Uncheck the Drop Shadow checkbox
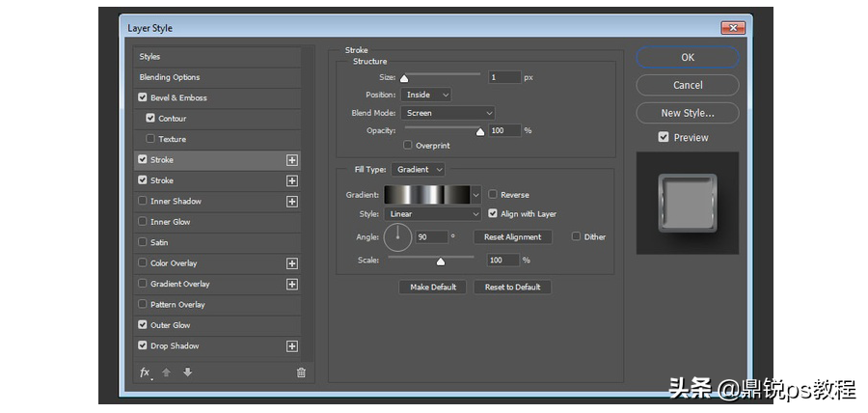This screenshot has width=868, height=413. pos(143,345)
